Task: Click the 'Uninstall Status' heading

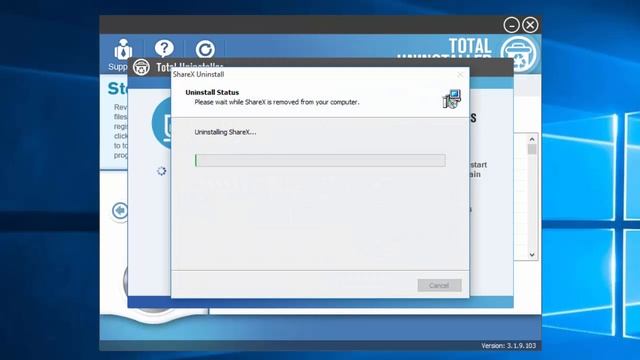Action: pos(212,92)
